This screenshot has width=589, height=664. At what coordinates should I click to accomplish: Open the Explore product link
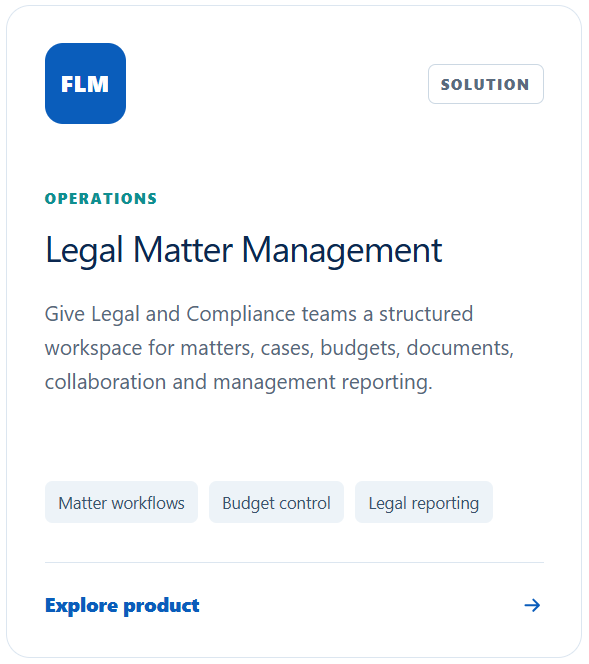[x=122, y=606]
